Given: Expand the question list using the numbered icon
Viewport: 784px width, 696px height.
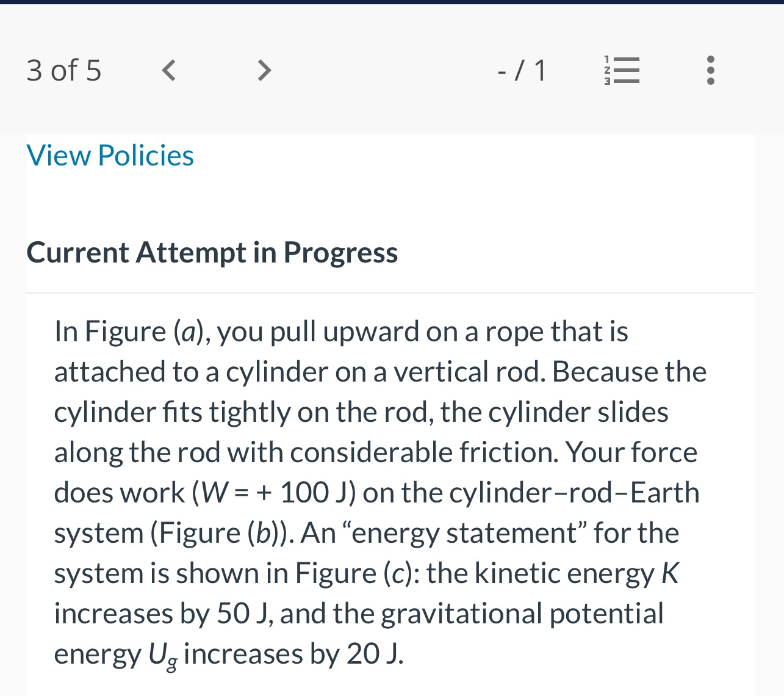Looking at the screenshot, I should [621, 70].
